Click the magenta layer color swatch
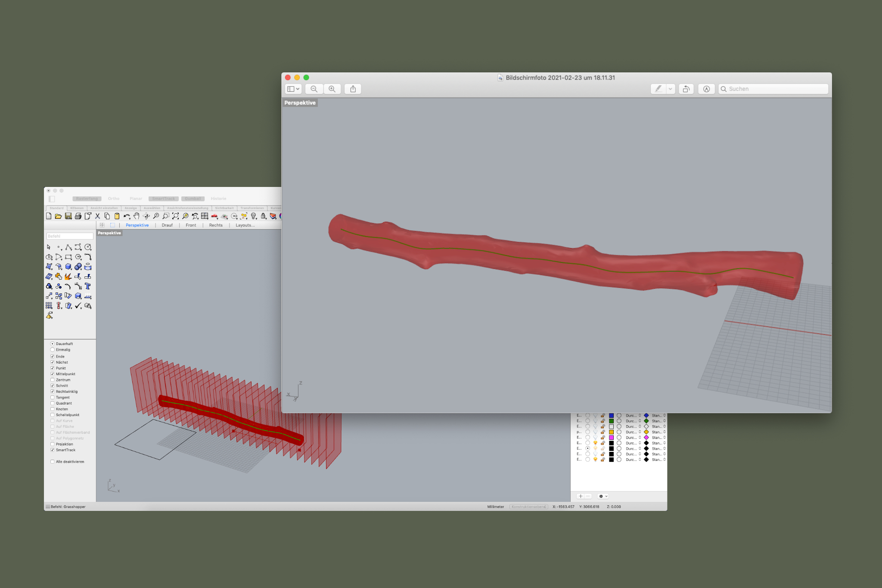 pos(611,438)
